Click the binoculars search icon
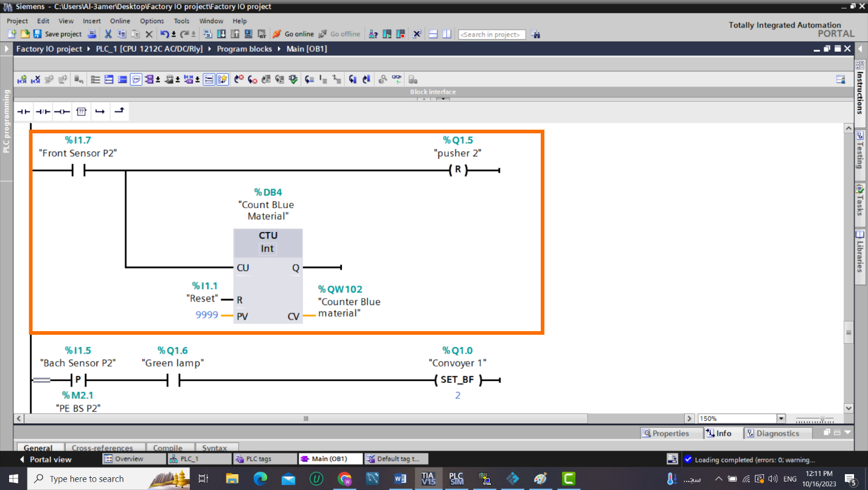Screen dimensions: 868x490 pos(536,34)
